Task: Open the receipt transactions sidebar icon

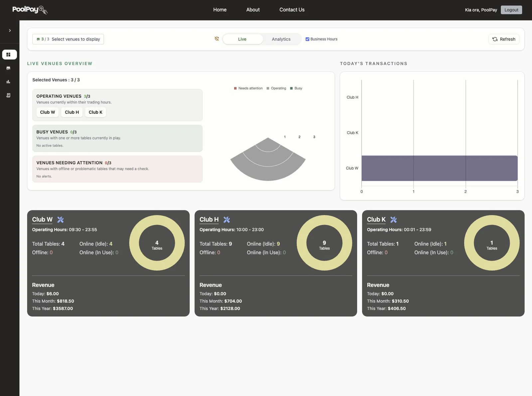Action: 8,95
